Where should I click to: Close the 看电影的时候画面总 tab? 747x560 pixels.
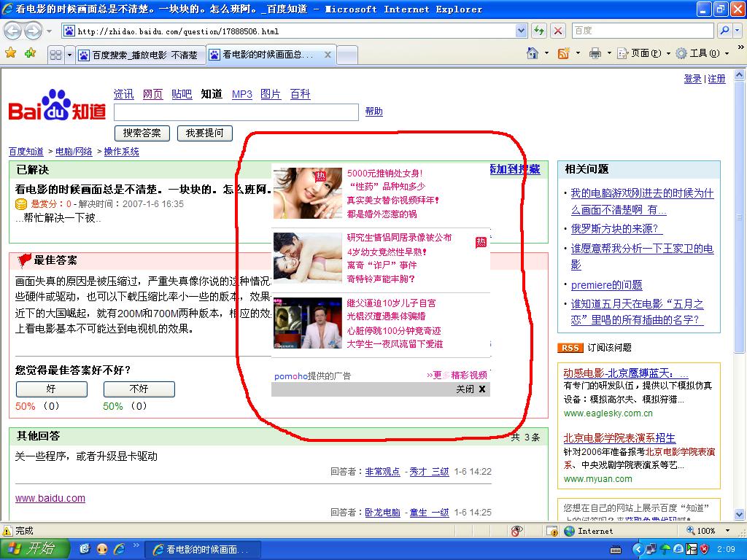coord(328,55)
